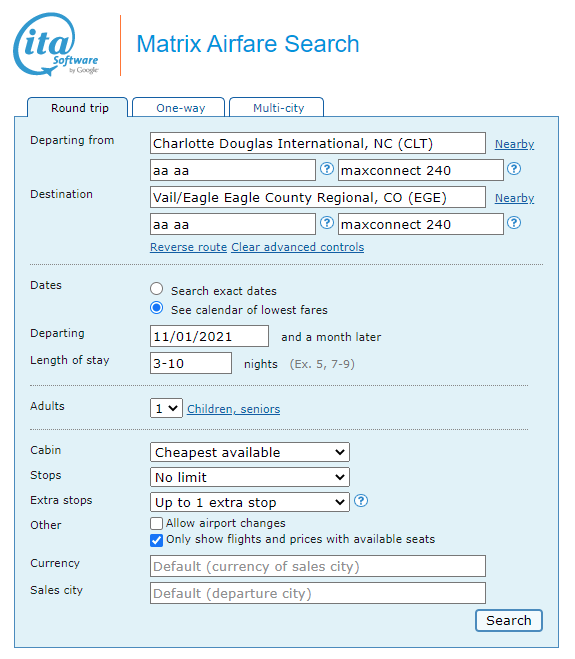This screenshot has width=575, height=659.
Task: Switch to the One-way tab
Action: [x=179, y=108]
